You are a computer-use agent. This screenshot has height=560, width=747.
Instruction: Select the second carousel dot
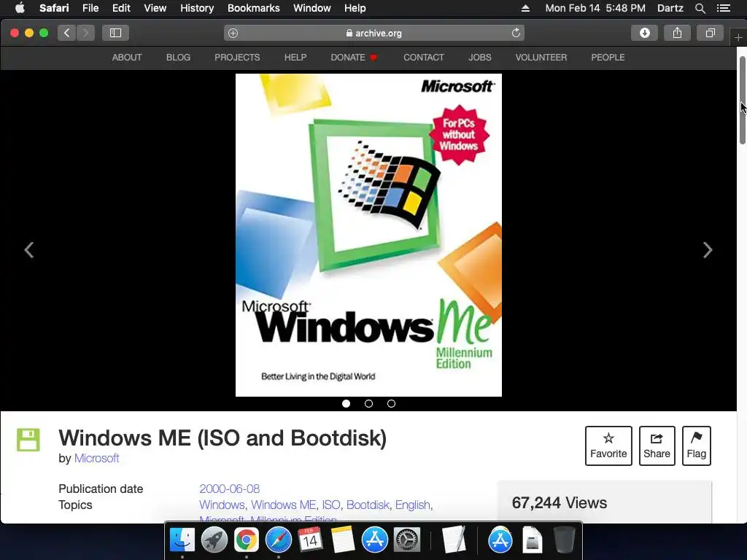point(368,404)
